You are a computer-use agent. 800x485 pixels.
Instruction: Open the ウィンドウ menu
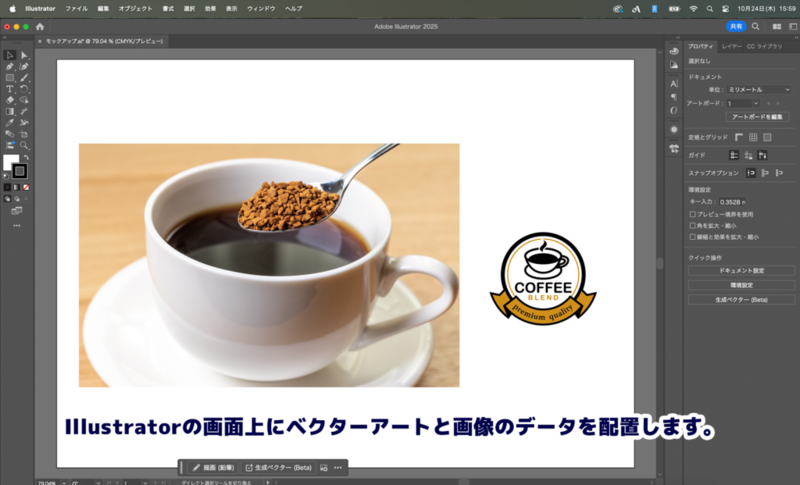click(x=261, y=9)
